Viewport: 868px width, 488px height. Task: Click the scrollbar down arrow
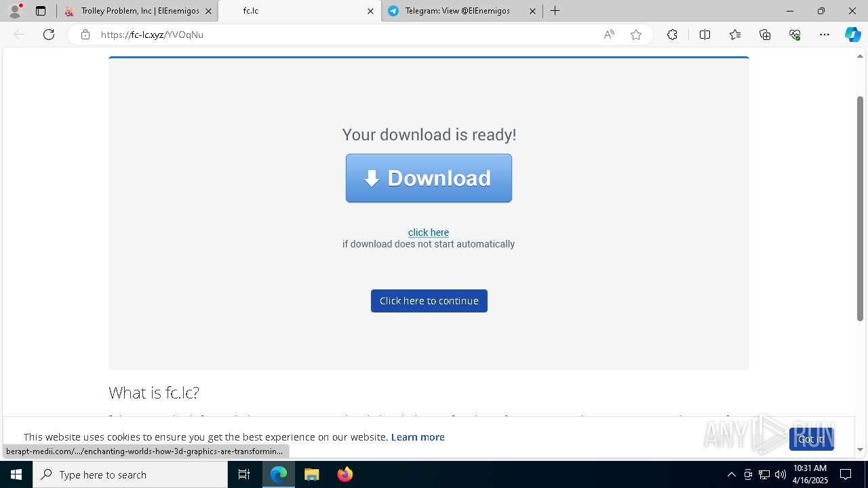[x=860, y=449]
